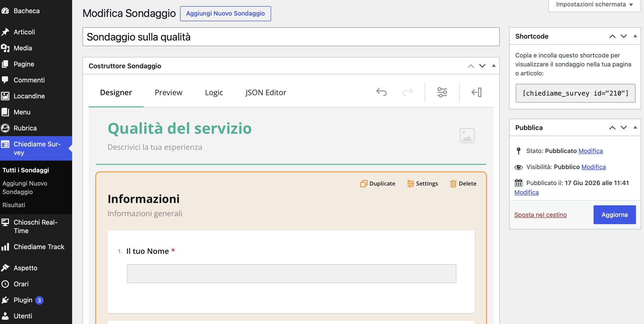The width and height of the screenshot is (644, 324).
Task: Click the plugin update count badge
Action: 39,300
